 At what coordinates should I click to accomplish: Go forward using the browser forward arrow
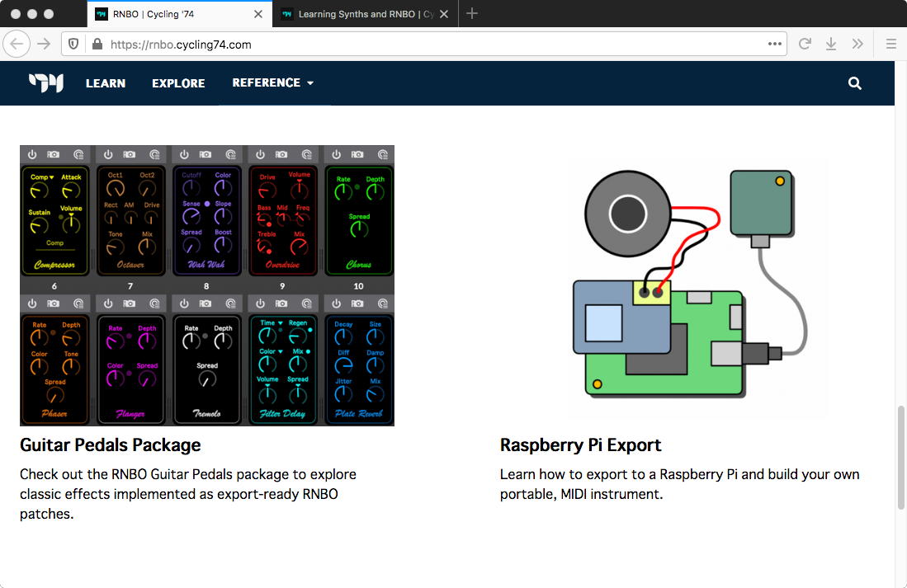tap(44, 44)
